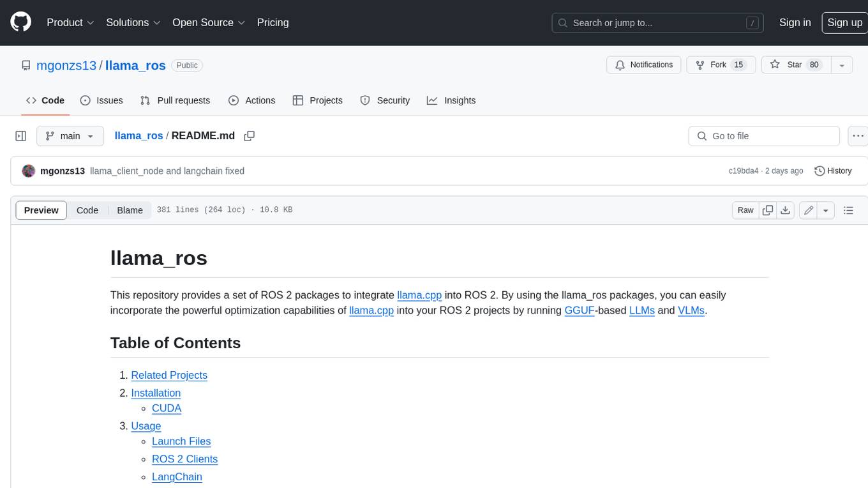The width and height of the screenshot is (868, 488).
Task: Switch to the Code tab
Action: [x=45, y=100]
